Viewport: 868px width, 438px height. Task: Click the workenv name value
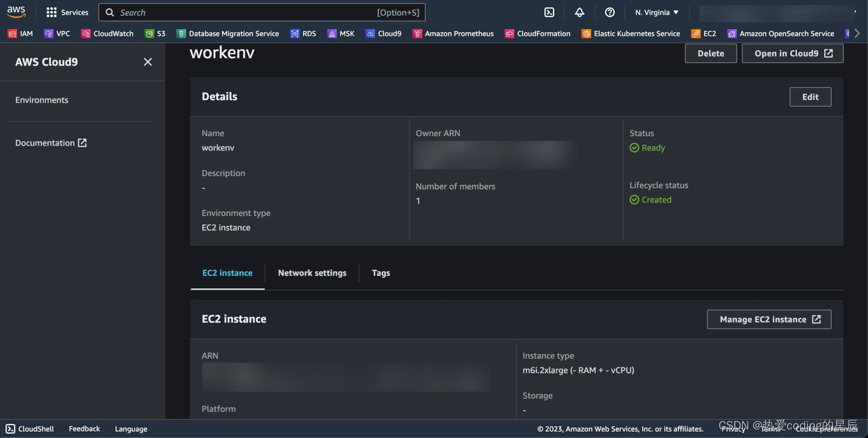coord(218,148)
